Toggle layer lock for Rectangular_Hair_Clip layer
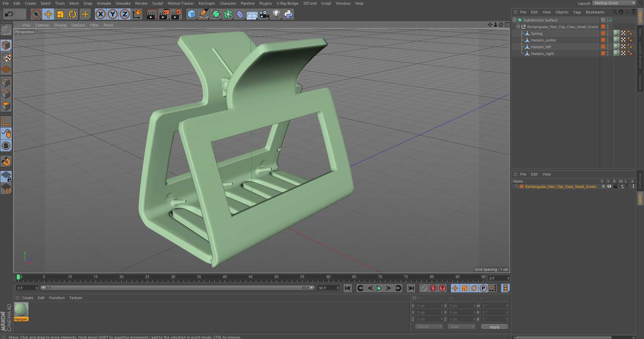This screenshot has height=339, width=644. point(627,187)
